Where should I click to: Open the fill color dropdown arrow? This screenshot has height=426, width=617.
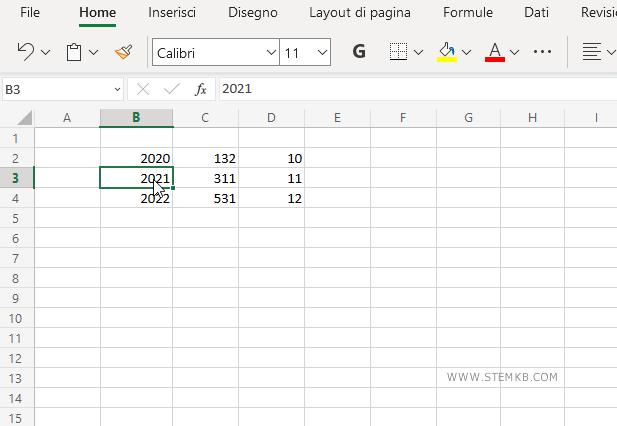tap(466, 52)
